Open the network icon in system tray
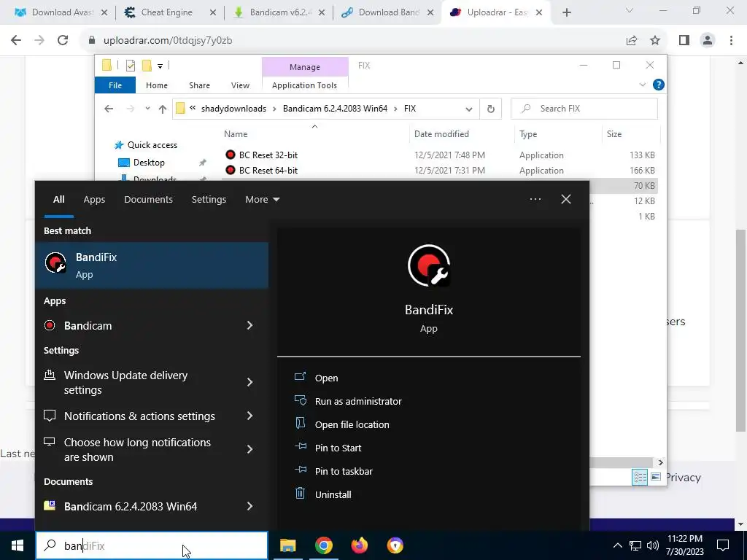 [635, 545]
